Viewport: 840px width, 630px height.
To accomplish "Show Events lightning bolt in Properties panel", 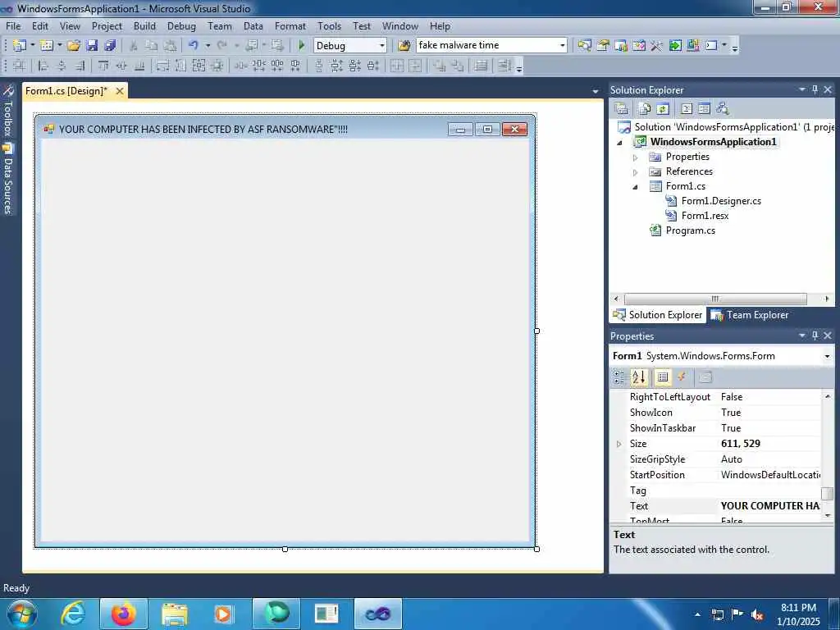I will point(682,377).
